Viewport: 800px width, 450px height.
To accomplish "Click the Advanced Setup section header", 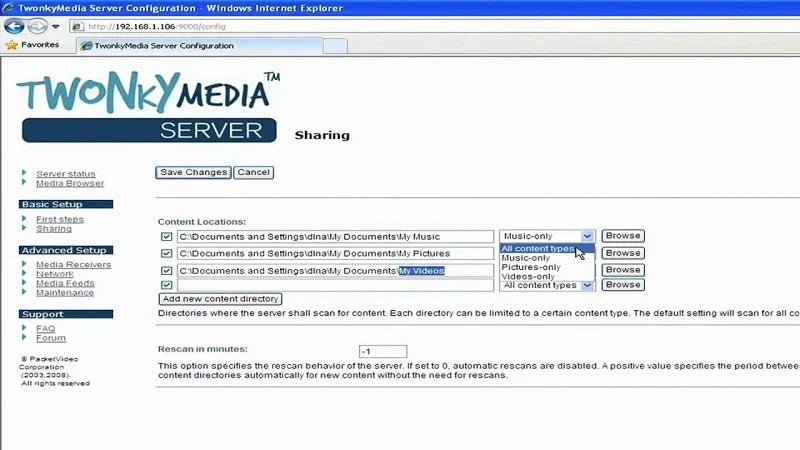I will (x=66, y=250).
